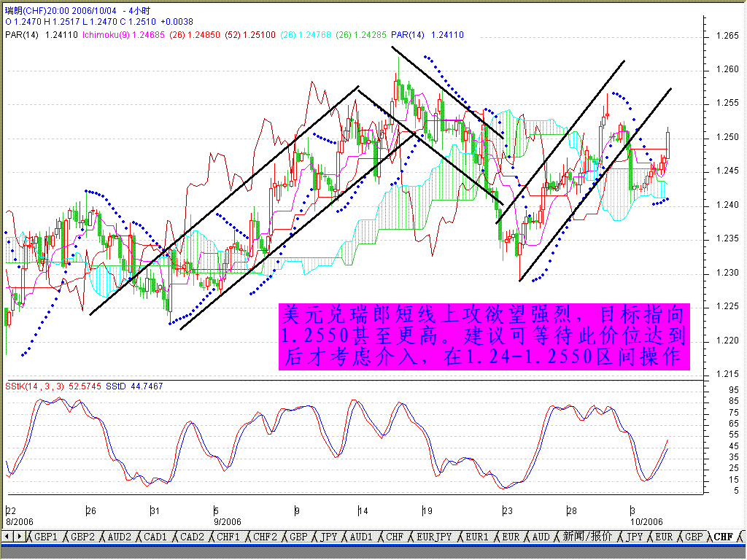Viewport: 747px width, 560px height.
Task: Select the magenta Chinese annotation text box
Action: [484, 337]
